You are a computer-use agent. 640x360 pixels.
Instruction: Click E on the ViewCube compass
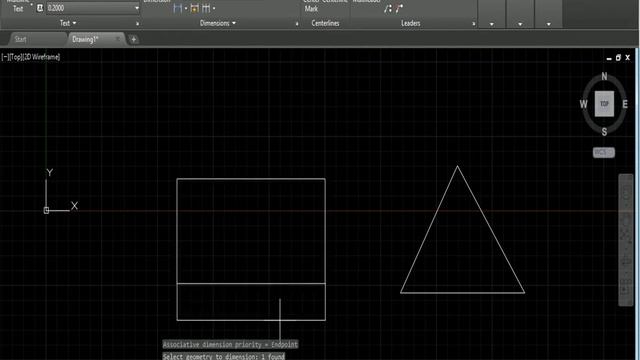pyautogui.click(x=625, y=104)
